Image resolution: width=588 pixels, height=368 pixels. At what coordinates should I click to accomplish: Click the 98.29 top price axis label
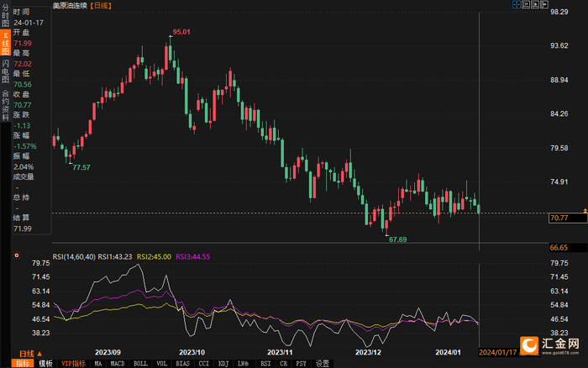pyautogui.click(x=559, y=12)
